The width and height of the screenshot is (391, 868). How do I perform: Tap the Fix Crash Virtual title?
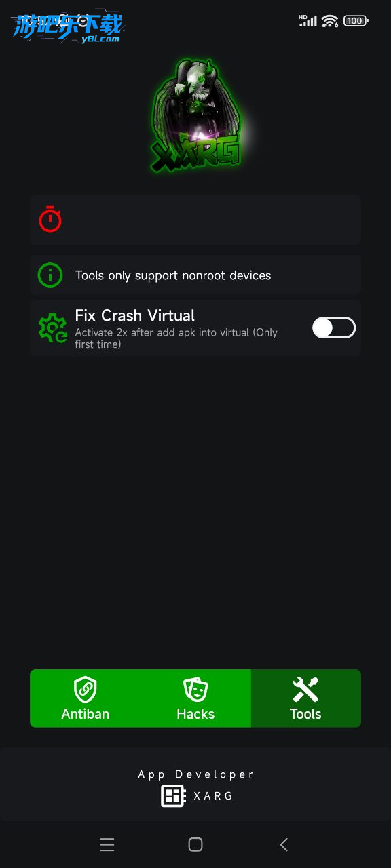tap(134, 315)
